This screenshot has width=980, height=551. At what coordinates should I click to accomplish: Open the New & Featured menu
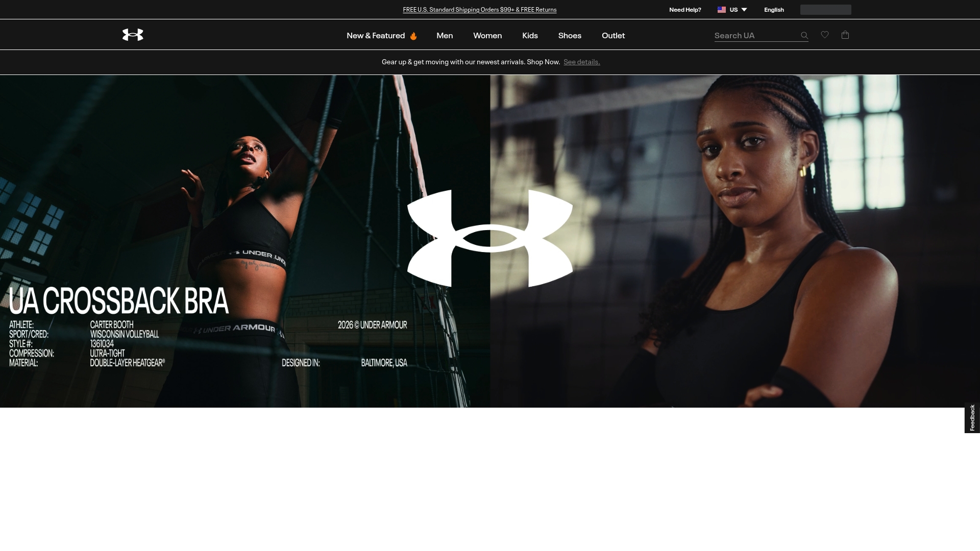pyautogui.click(x=376, y=35)
